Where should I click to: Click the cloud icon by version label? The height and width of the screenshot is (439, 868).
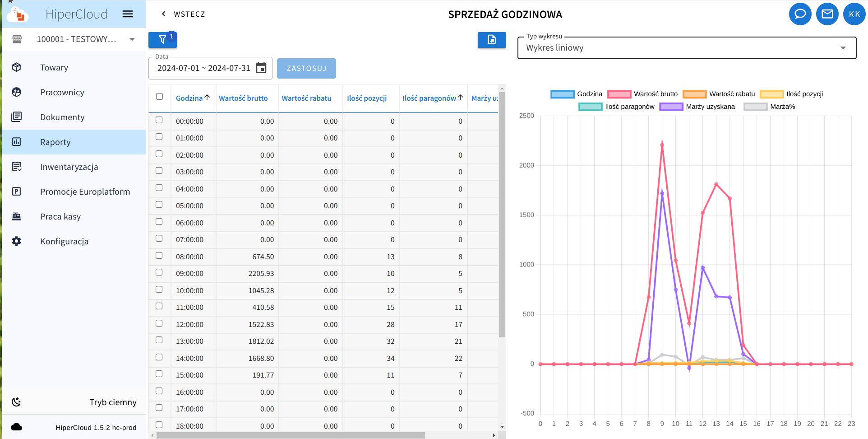point(17,427)
